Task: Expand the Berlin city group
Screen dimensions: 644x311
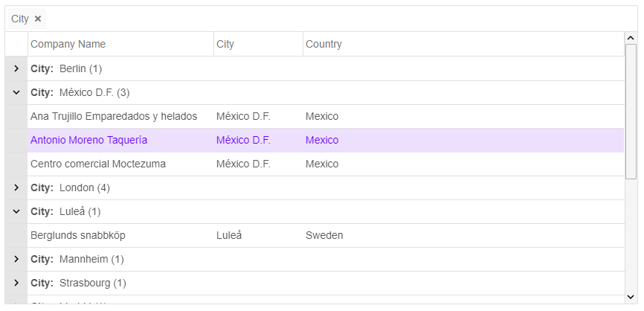Action: (x=16, y=68)
